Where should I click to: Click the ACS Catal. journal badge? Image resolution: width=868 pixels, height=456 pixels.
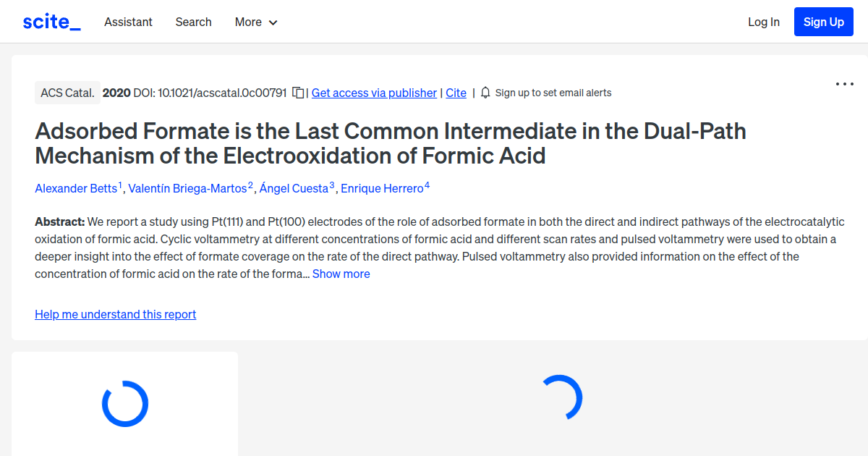click(x=67, y=93)
